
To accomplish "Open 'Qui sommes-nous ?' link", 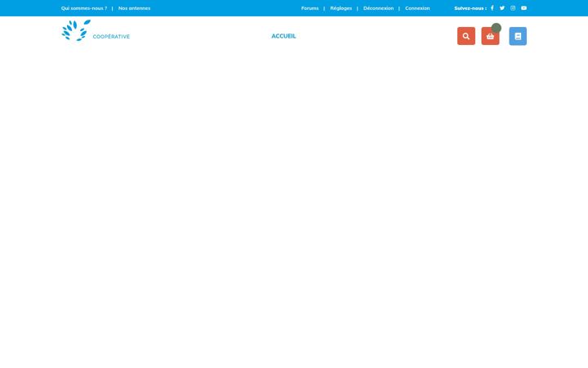I will [x=84, y=8].
